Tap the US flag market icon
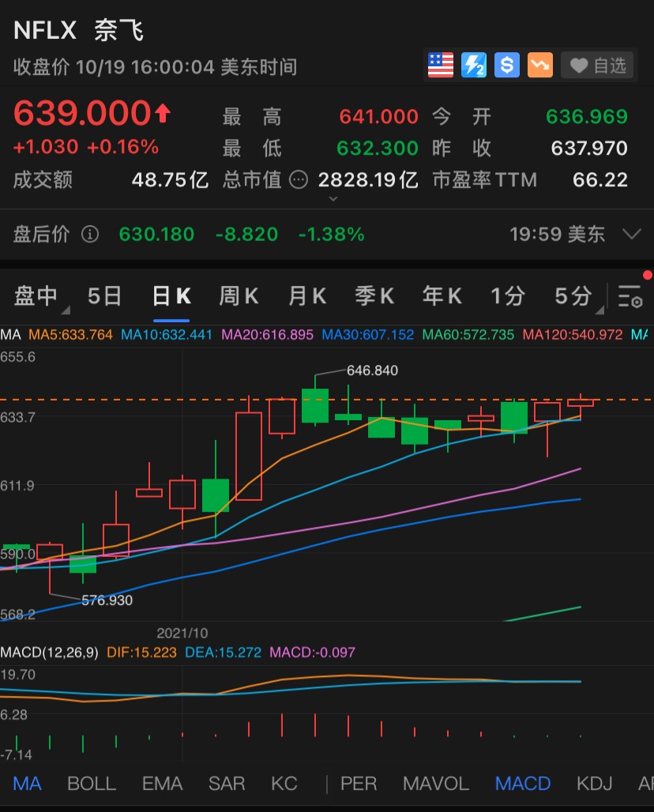 click(441, 65)
